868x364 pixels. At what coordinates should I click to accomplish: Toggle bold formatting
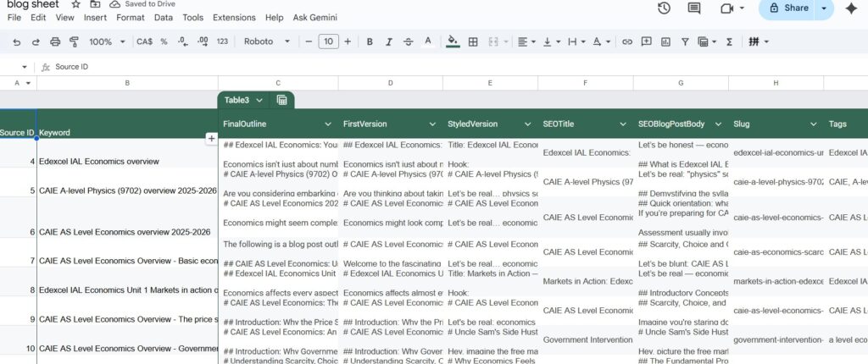[x=370, y=41]
